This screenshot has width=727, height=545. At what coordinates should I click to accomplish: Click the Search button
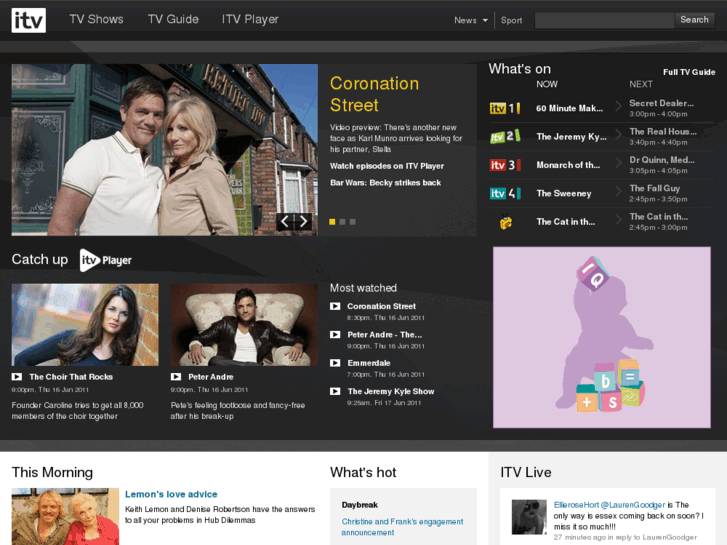(694, 20)
